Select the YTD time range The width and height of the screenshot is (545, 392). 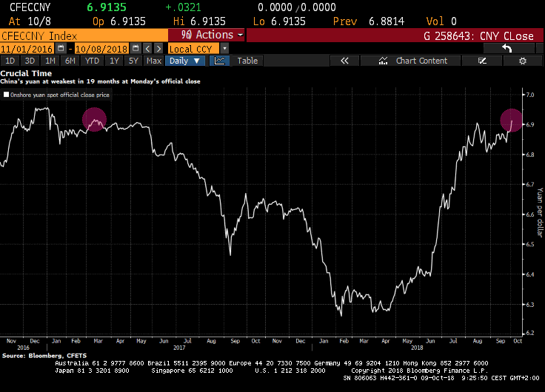tap(93, 61)
